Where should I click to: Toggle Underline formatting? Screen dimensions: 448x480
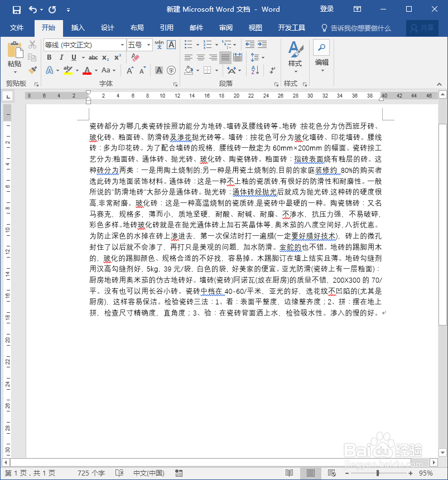74,57
